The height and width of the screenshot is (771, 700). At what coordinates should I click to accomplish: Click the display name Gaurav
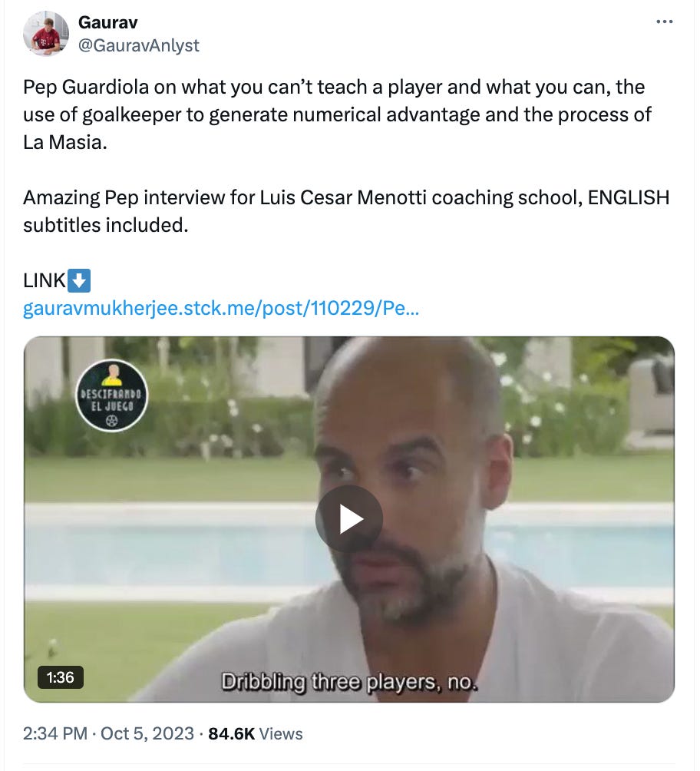click(107, 22)
